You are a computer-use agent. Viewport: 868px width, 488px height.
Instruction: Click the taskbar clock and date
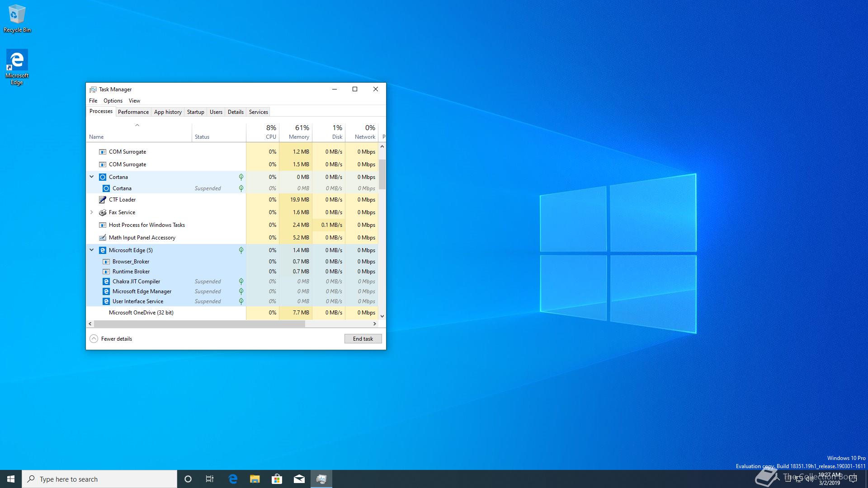pyautogui.click(x=830, y=479)
